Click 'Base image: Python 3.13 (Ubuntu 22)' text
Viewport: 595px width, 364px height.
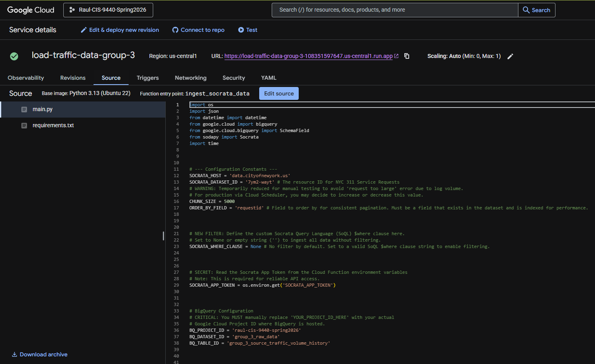[86, 93]
